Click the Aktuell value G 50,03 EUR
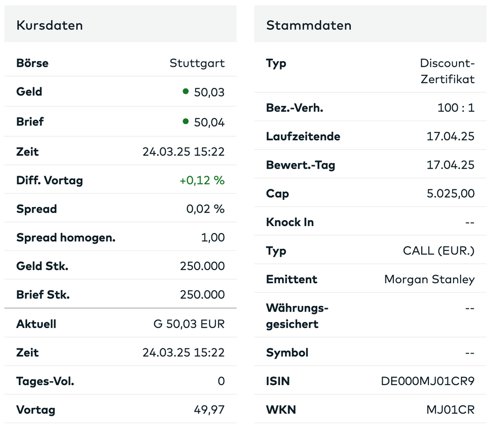Screen dimensions: 504x425 tap(189, 324)
